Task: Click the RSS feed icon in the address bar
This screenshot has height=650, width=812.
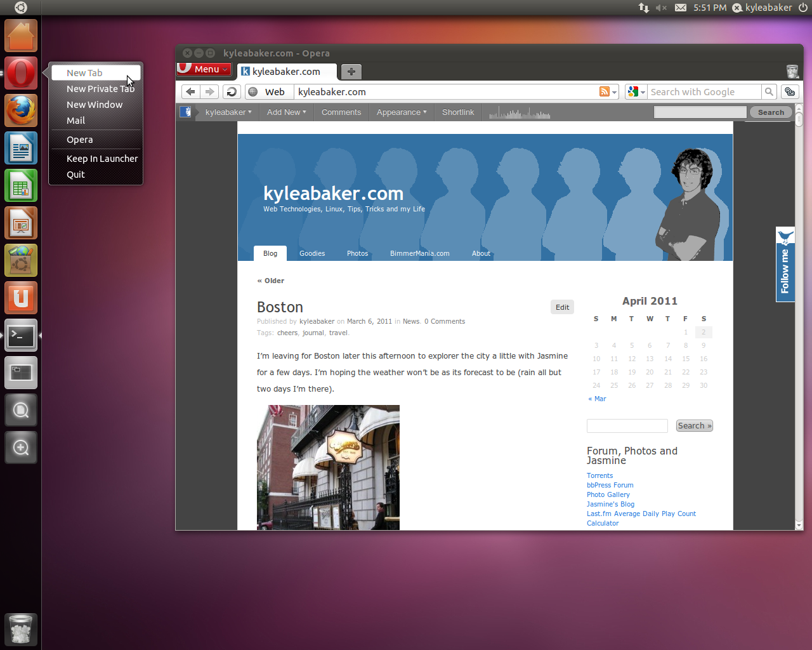Action: 605,91
